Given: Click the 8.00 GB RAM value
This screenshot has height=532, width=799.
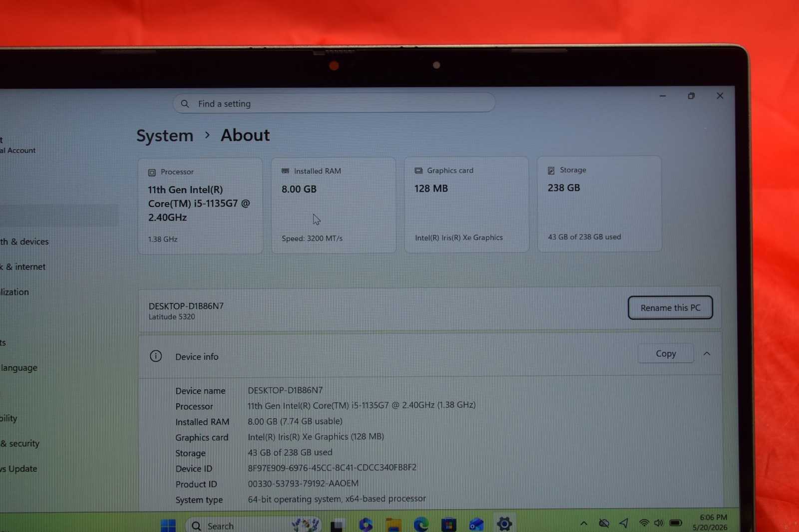Looking at the screenshot, I should [x=299, y=189].
